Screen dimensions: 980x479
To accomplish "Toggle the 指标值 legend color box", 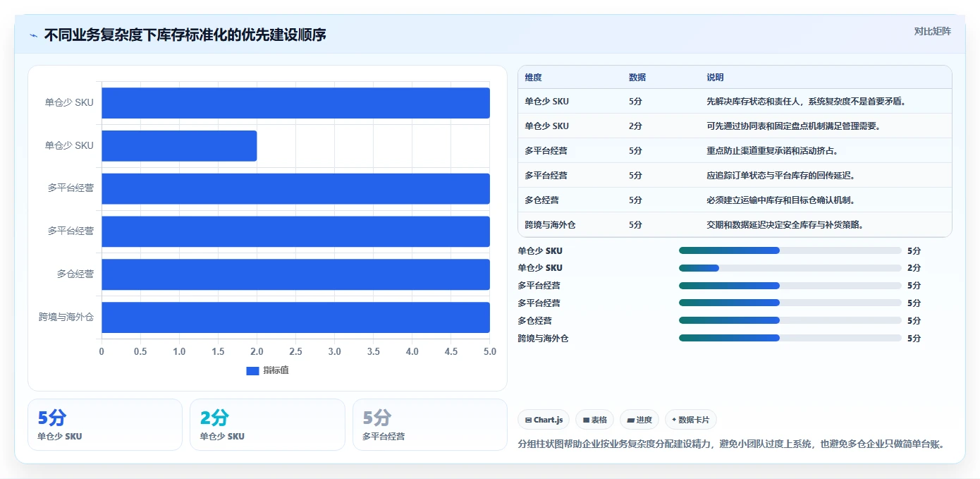I will point(252,371).
